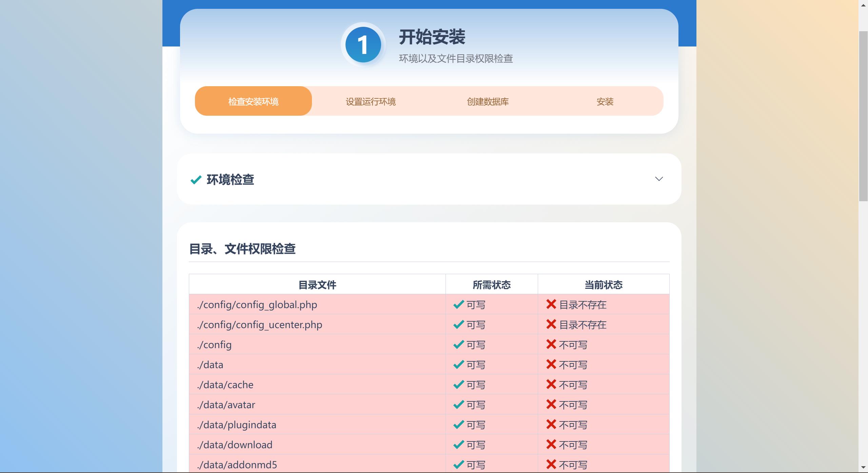
Task: Click 可写 required status in ./data/avatar row
Action: (x=476, y=405)
